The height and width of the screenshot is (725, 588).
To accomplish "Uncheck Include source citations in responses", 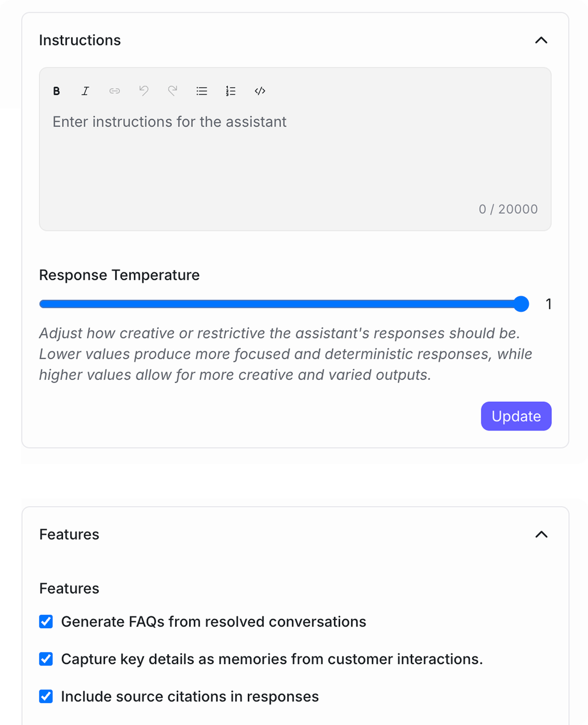I will pos(46,697).
